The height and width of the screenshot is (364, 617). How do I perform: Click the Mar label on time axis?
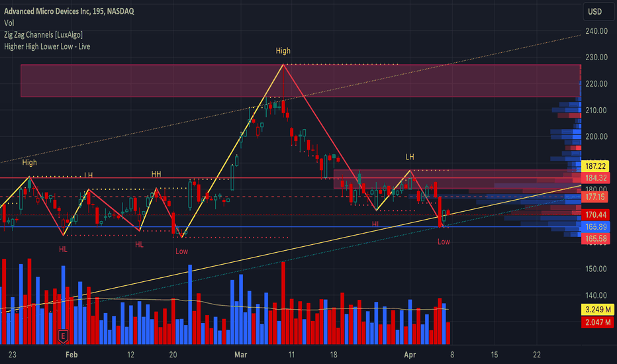pos(241,355)
